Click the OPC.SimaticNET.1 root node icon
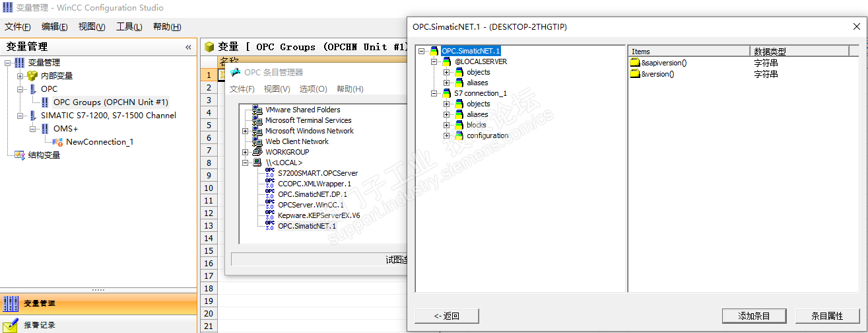The width and height of the screenshot is (868, 333). coord(434,51)
